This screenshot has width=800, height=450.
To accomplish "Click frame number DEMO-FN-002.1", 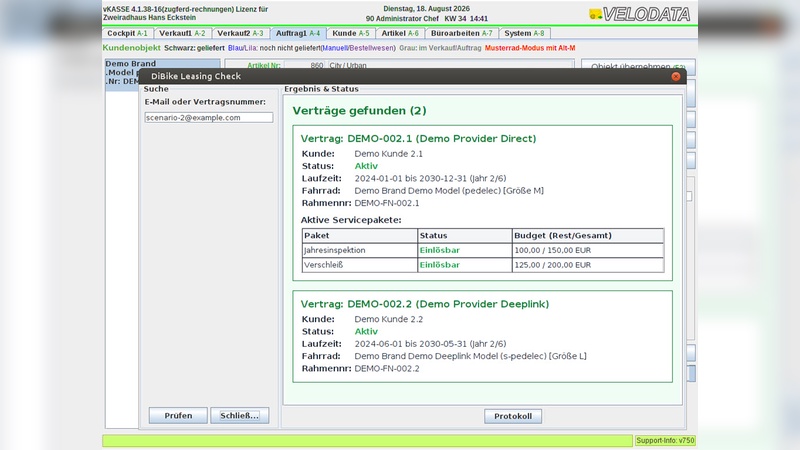I will [x=387, y=203].
